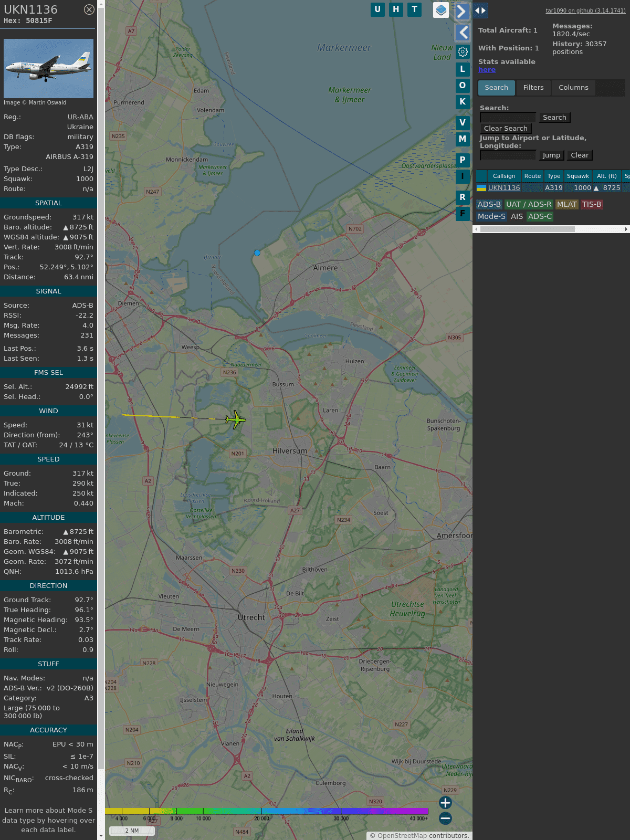Toggle the L map button

pyautogui.click(x=463, y=69)
